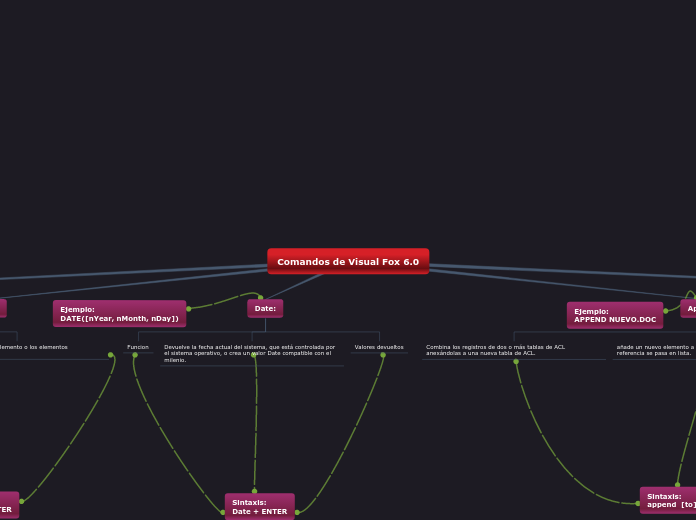The image size is (696, 520).
Task: Click the text 'añade un nuevo elemento a'
Action: pos(655,347)
